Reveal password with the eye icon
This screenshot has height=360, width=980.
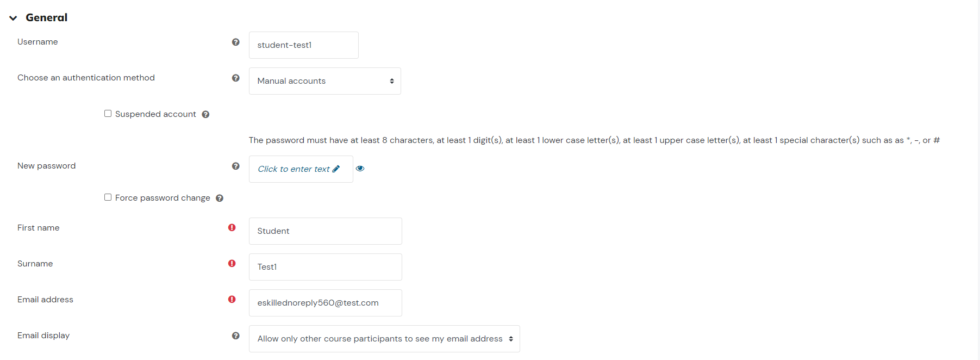click(x=360, y=169)
